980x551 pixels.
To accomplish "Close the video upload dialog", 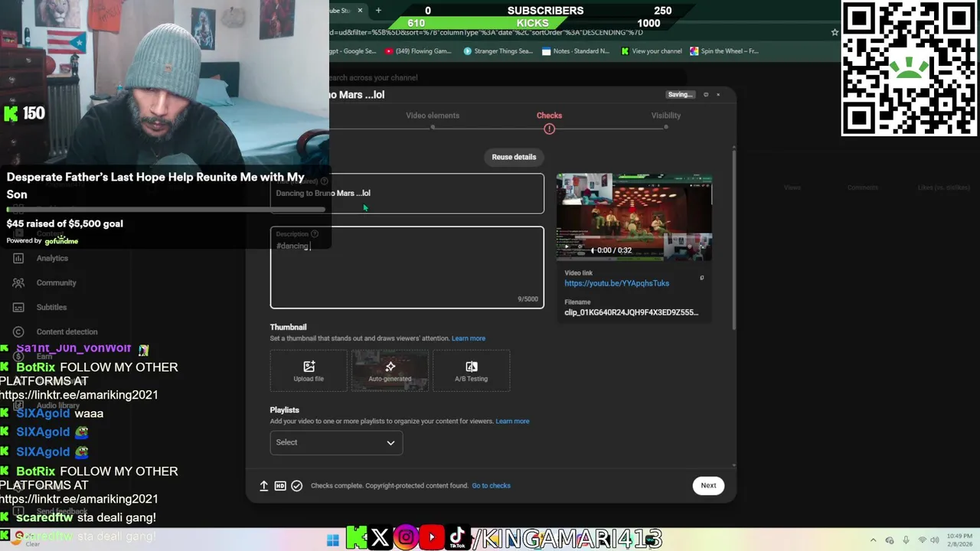I will pos(718,95).
